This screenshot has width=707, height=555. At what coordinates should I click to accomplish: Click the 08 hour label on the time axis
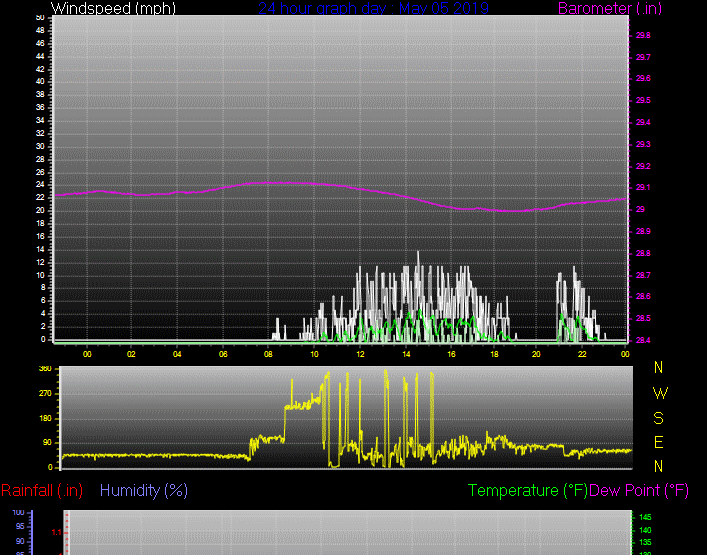[x=268, y=354]
